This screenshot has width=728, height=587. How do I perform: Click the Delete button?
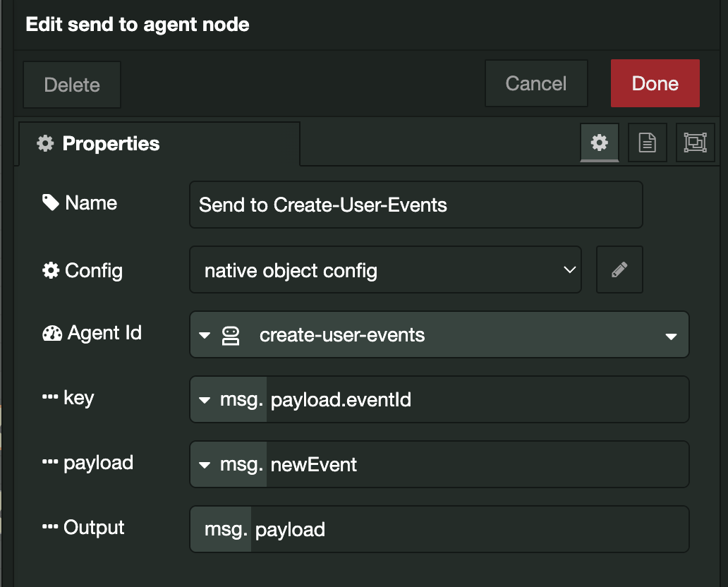pyautogui.click(x=72, y=85)
